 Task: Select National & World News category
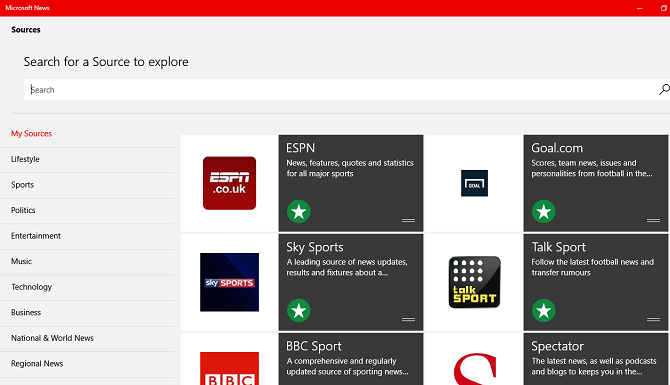click(x=52, y=338)
